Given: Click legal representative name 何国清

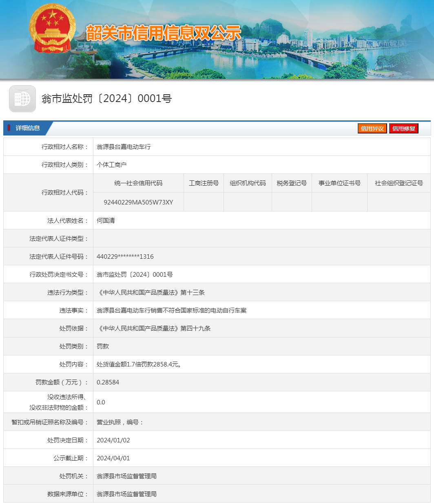Looking at the screenshot, I should tap(106, 221).
